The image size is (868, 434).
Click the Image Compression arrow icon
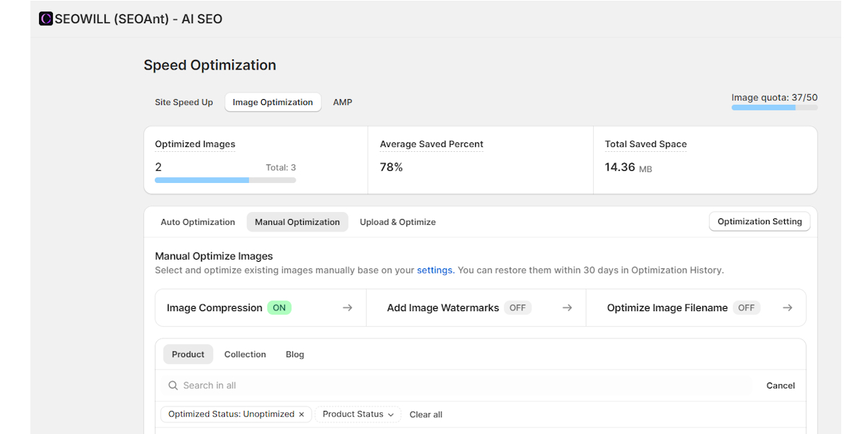[x=347, y=308]
